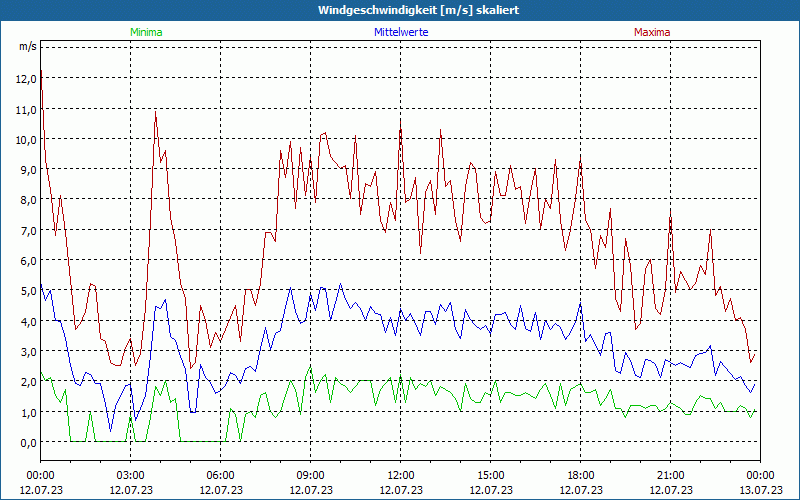Viewport: 800px width, 500px height.
Task: Click the '4,0' y-axis value
Action: click(30, 321)
